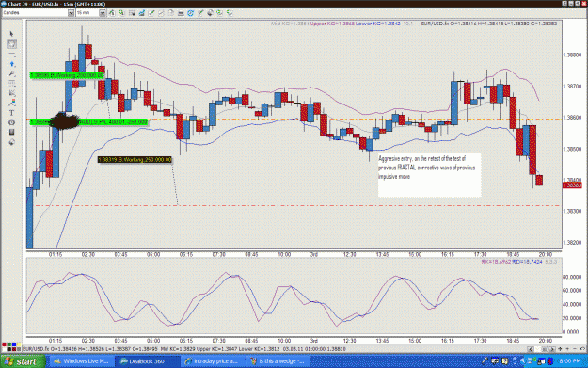Open the Candles chart type dropdown
The height and width of the screenshot is (368, 588).
coord(71,13)
